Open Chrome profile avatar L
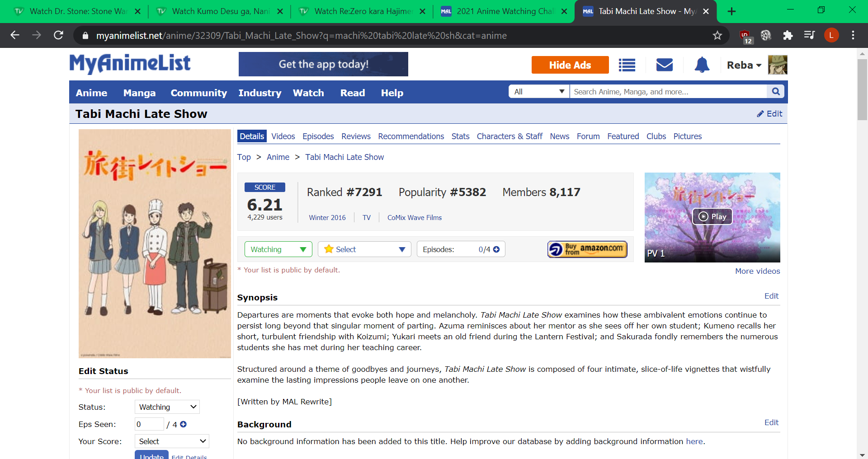The height and width of the screenshot is (459, 868). 831,35
